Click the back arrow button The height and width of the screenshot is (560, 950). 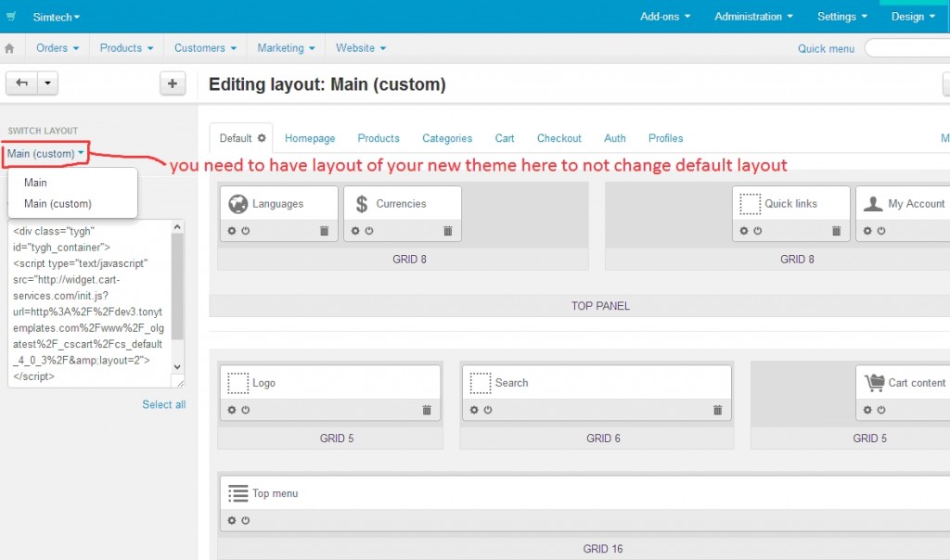coord(22,83)
